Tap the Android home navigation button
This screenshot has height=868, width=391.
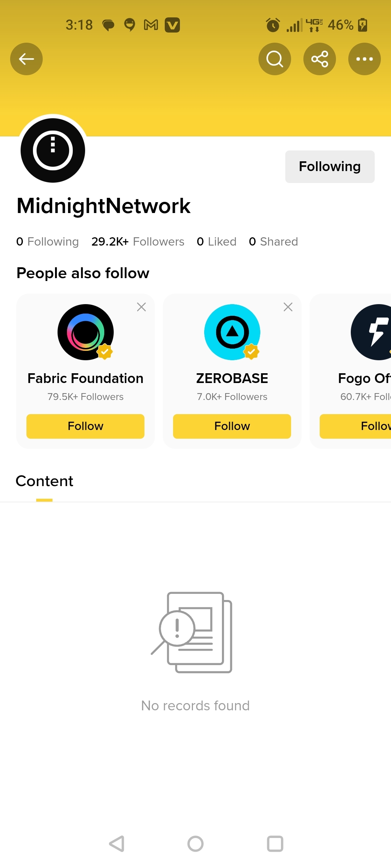195,844
